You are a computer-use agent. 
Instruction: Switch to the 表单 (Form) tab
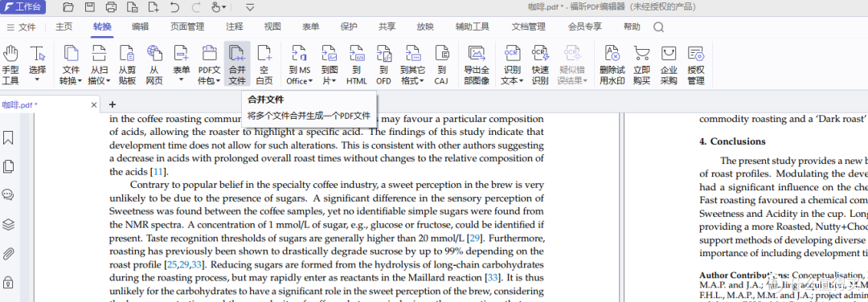tap(310, 27)
